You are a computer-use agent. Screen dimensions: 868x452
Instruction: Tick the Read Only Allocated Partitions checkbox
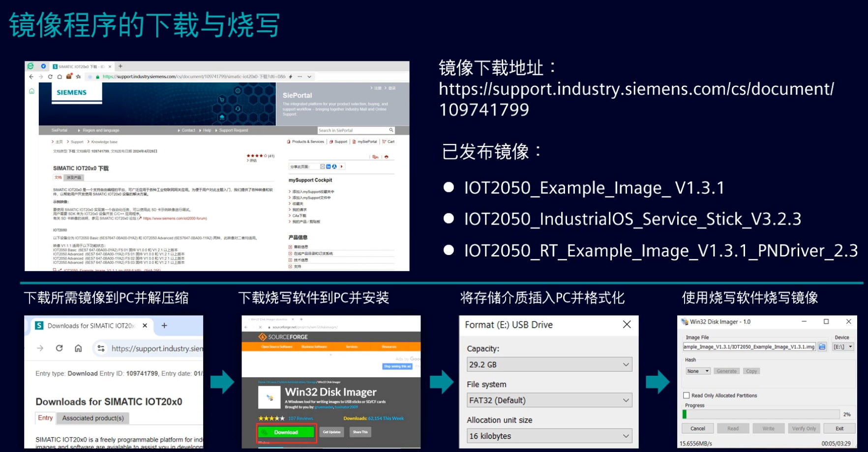686,395
